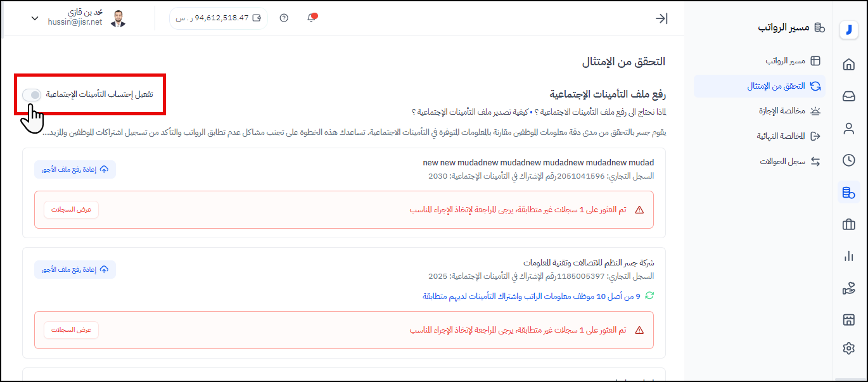Click the mismatch warning text in new mudad card
The image size is (868, 382).
pyautogui.click(x=518, y=210)
